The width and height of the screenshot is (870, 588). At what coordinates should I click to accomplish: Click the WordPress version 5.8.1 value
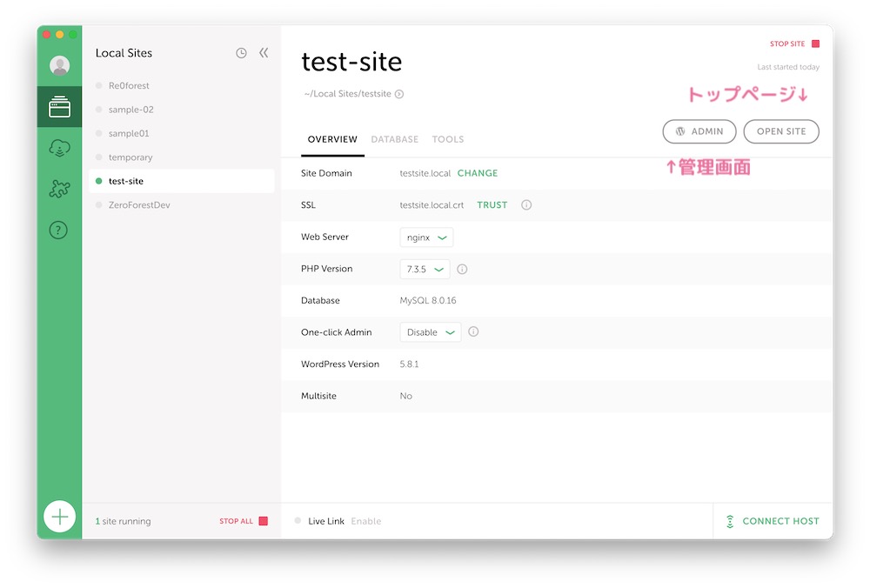click(409, 364)
